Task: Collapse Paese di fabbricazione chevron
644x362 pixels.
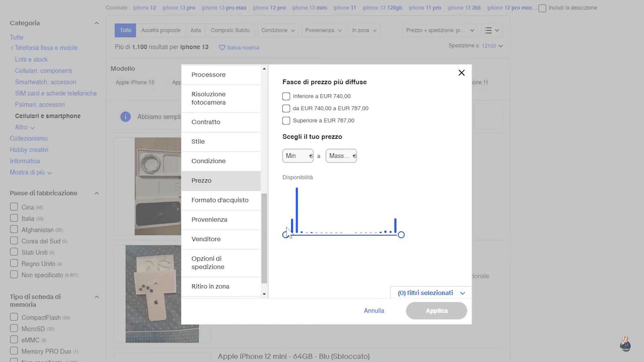Action: click(97, 193)
